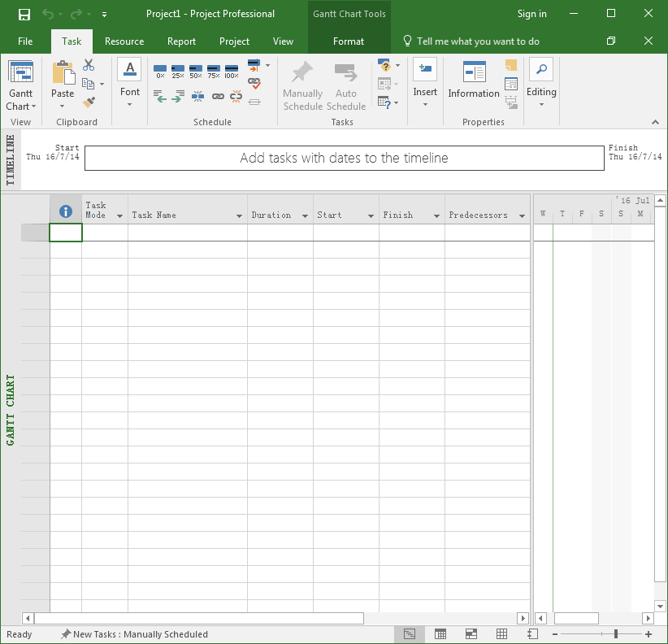Switch to the Format tab
The height and width of the screenshot is (644, 668).
tap(349, 41)
